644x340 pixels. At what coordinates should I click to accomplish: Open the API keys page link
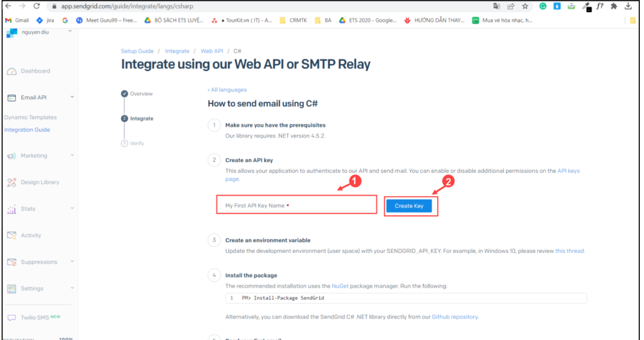point(568,171)
